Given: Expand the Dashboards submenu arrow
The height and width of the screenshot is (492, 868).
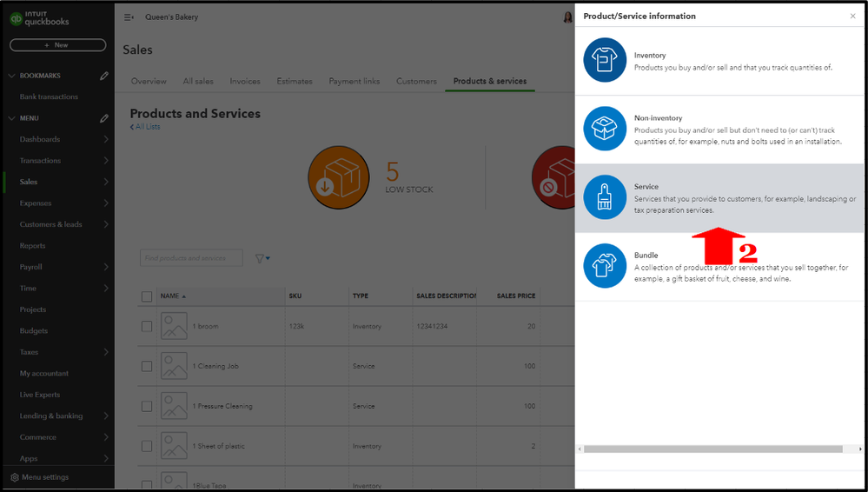Looking at the screenshot, I should pos(106,140).
